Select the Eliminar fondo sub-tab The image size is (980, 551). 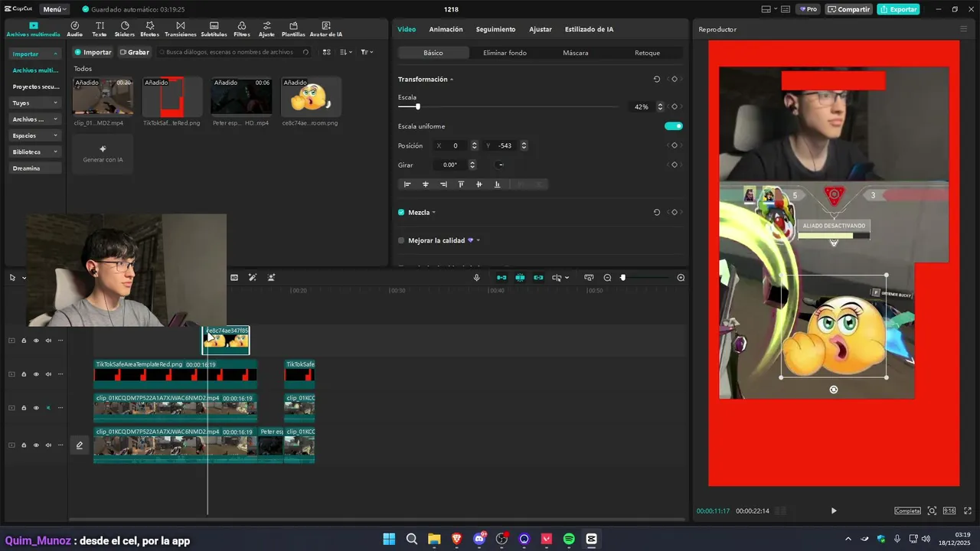[505, 53]
